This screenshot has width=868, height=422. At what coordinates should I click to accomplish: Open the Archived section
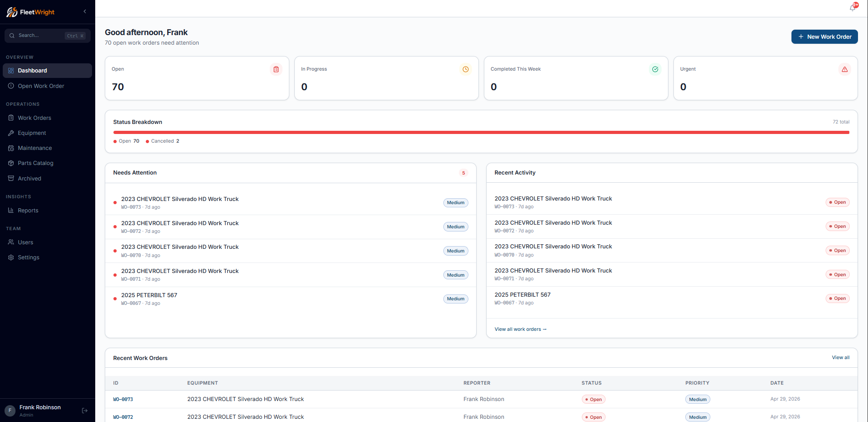click(x=47, y=179)
